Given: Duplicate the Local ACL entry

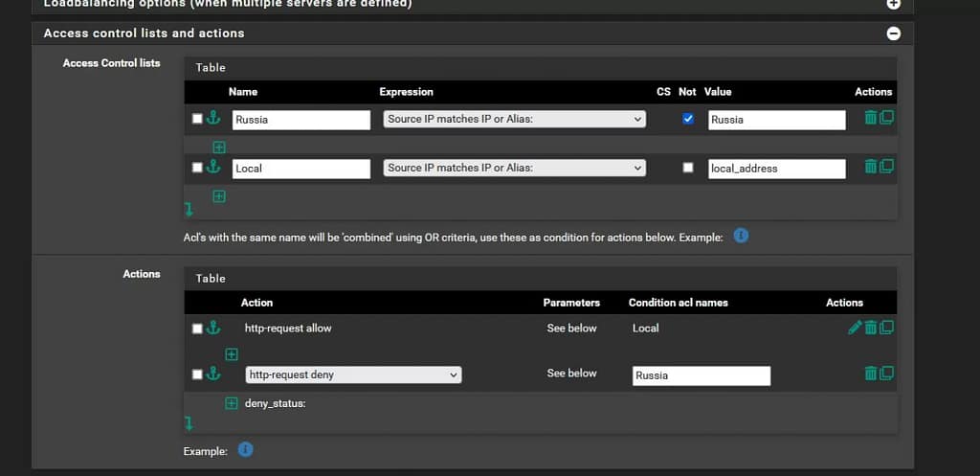Looking at the screenshot, I should click(886, 167).
